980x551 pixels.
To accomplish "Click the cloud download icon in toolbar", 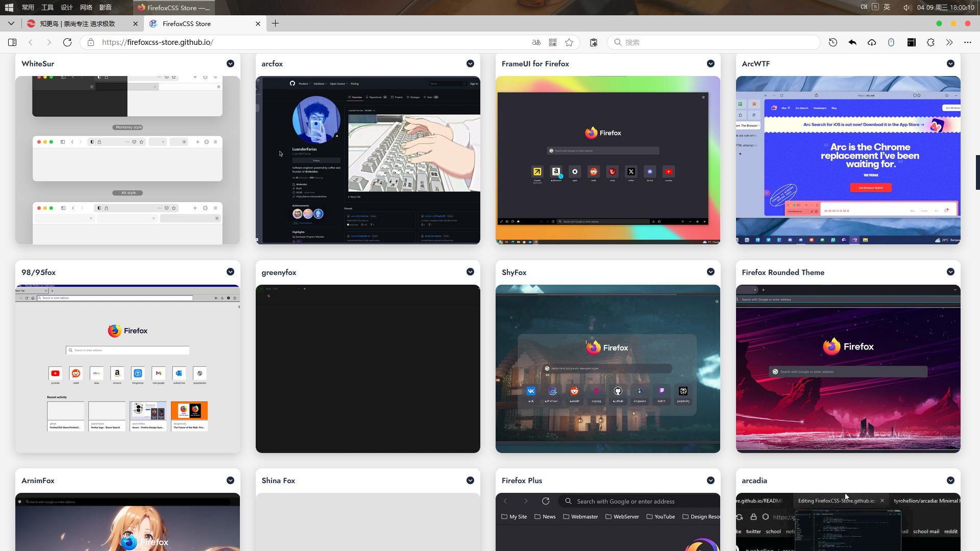I will tap(872, 42).
